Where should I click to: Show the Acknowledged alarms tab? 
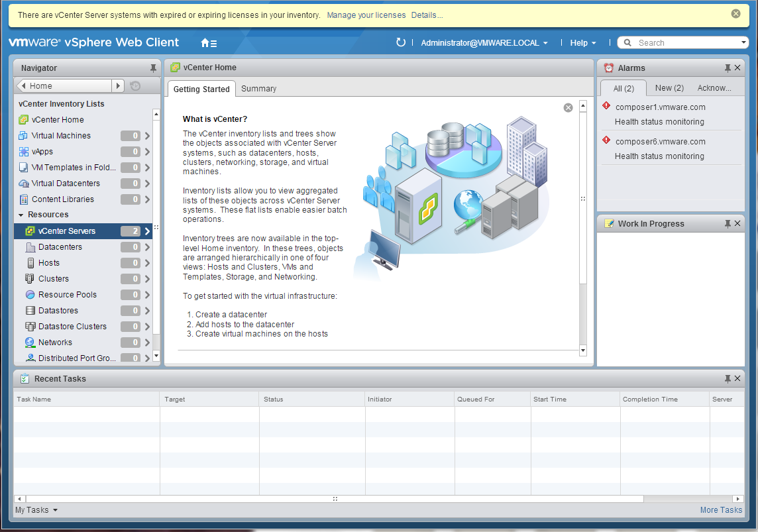[x=714, y=88]
